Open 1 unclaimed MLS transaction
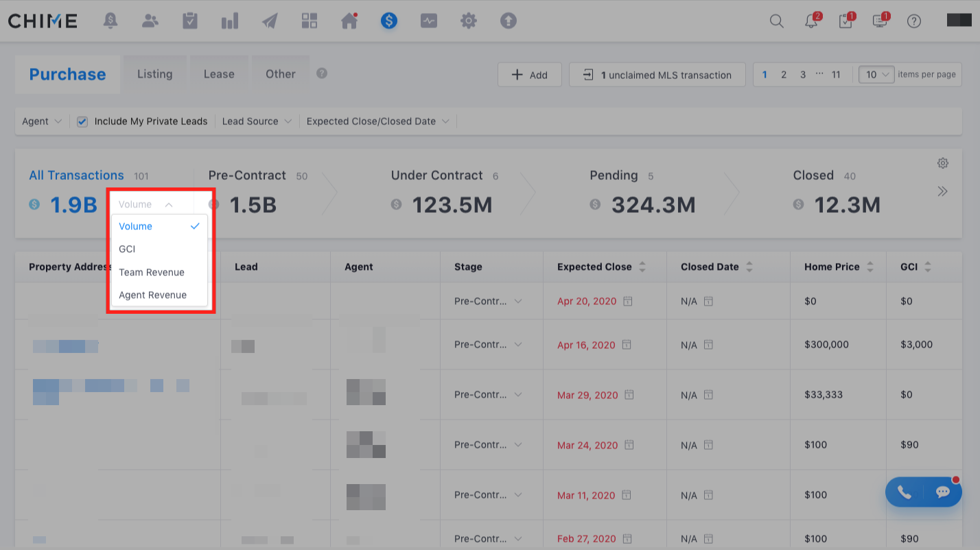 pyautogui.click(x=657, y=75)
